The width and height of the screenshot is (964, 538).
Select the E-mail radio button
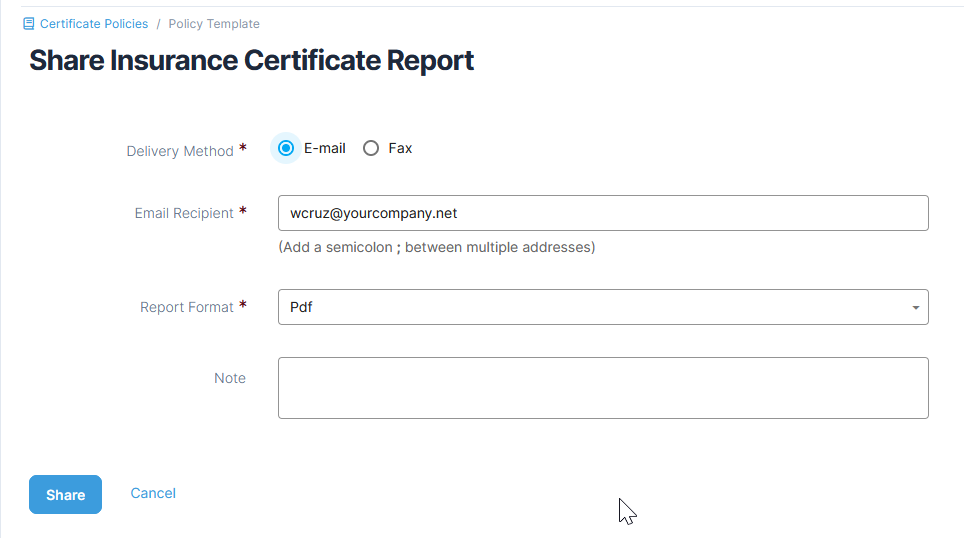point(286,148)
